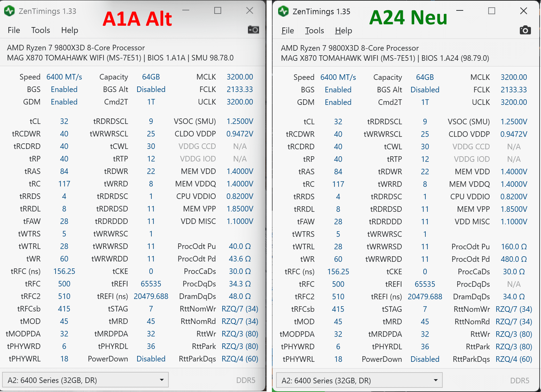Click ZenTimings 1.33 app logo icon

(x=9, y=11)
